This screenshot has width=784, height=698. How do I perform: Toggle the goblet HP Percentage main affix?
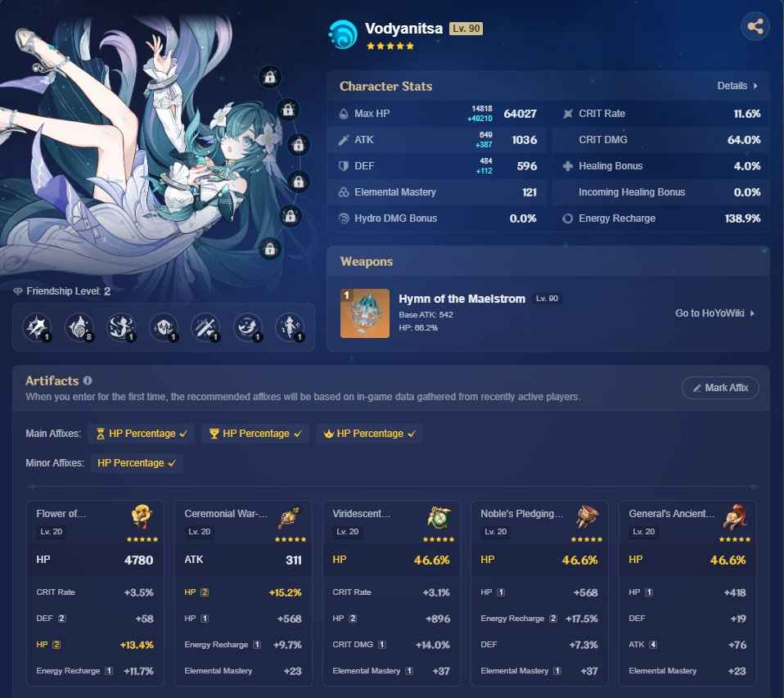pyautogui.click(x=255, y=434)
